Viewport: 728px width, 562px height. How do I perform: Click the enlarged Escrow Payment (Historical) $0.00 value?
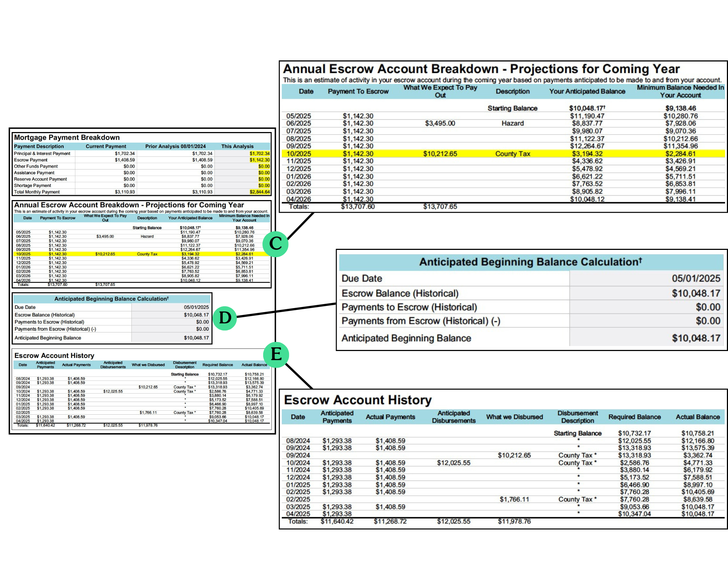click(x=708, y=307)
